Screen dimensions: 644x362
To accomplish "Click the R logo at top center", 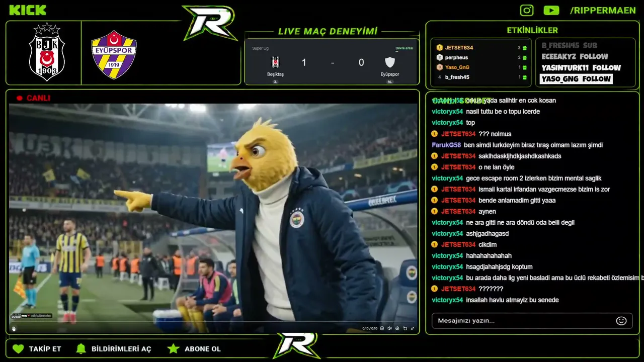I will 209,23.
